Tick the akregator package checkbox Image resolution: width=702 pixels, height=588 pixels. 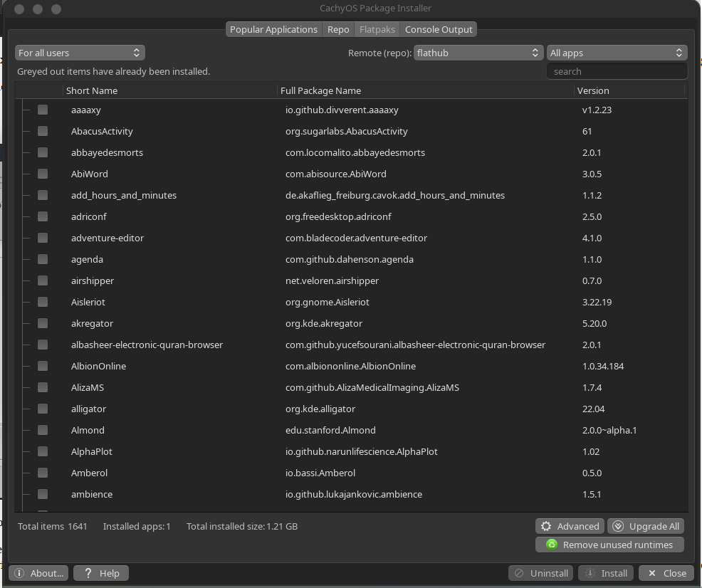(x=43, y=323)
